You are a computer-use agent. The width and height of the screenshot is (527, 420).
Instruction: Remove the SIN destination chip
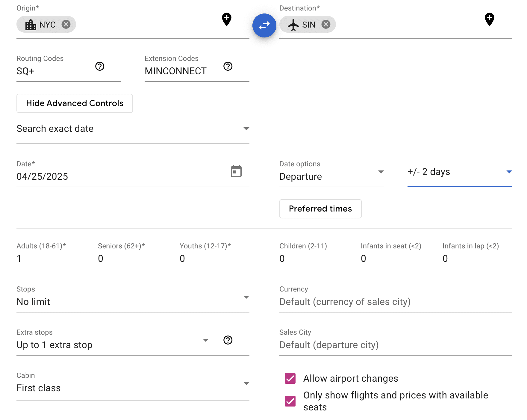point(326,24)
